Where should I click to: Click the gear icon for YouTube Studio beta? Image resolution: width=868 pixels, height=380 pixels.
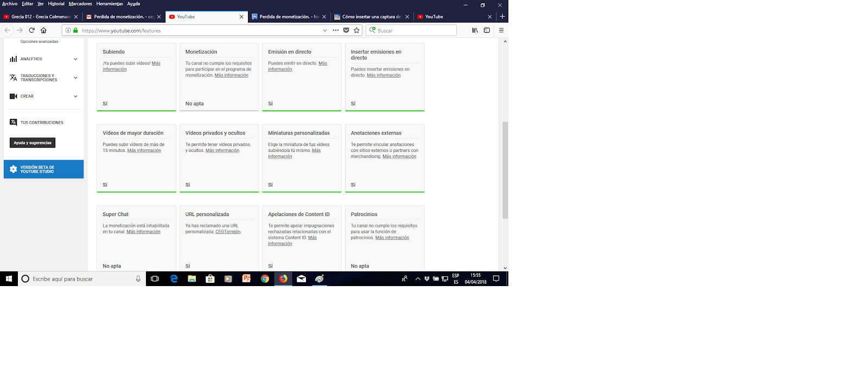13,169
